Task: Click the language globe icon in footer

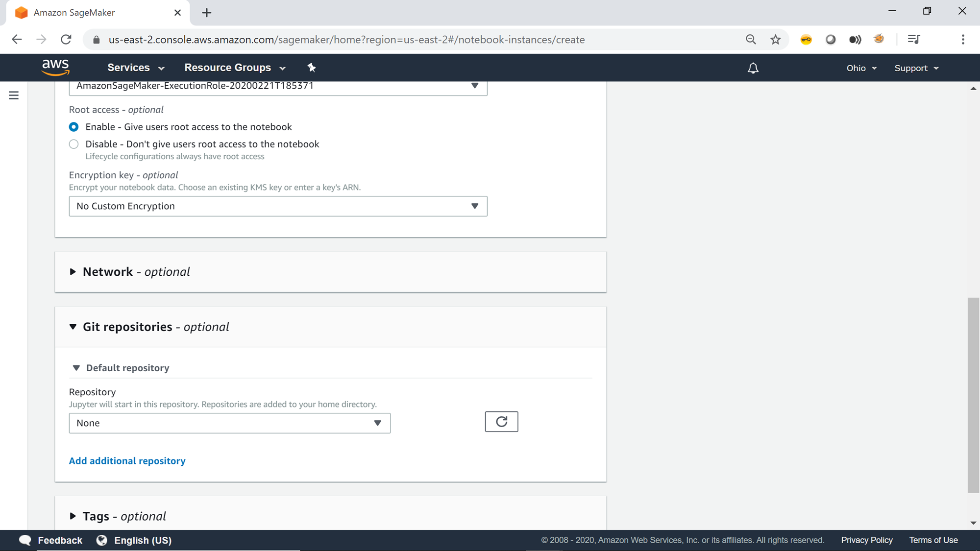Action: point(102,540)
